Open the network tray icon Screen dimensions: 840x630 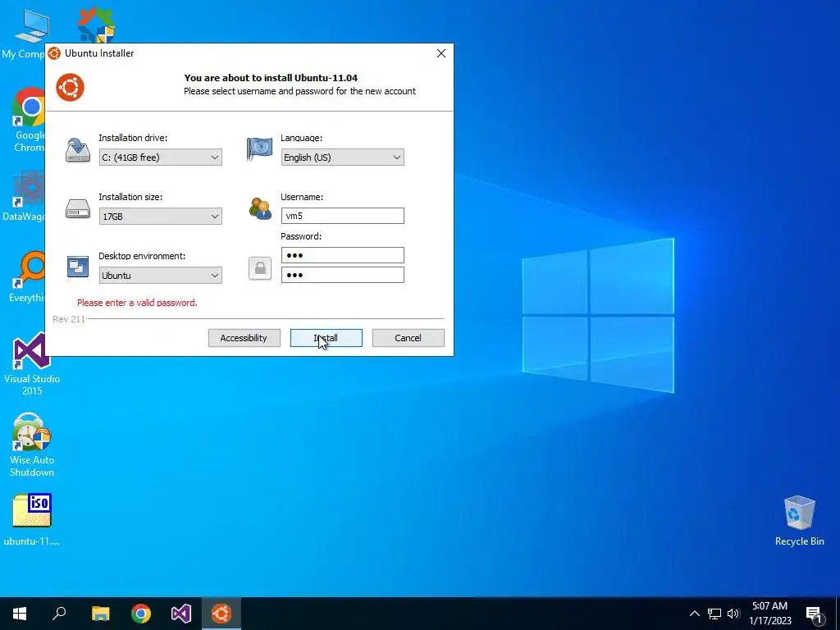coord(714,614)
